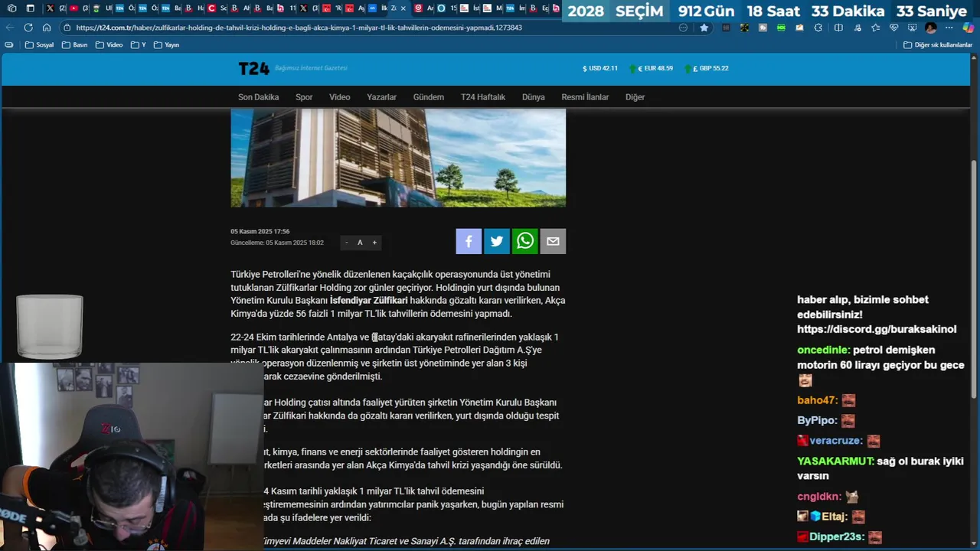Click the GBP 55.22 exchange rate

[707, 68]
